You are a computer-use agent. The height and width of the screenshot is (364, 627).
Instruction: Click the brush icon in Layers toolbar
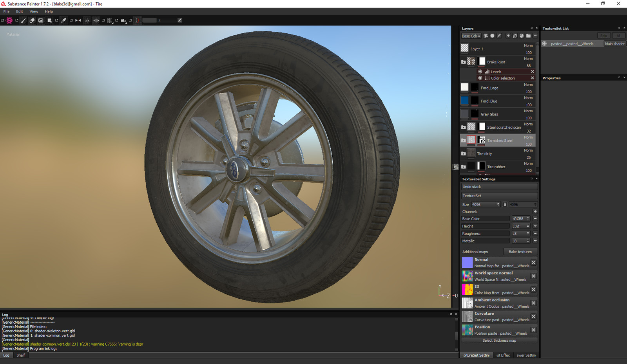[x=499, y=36]
